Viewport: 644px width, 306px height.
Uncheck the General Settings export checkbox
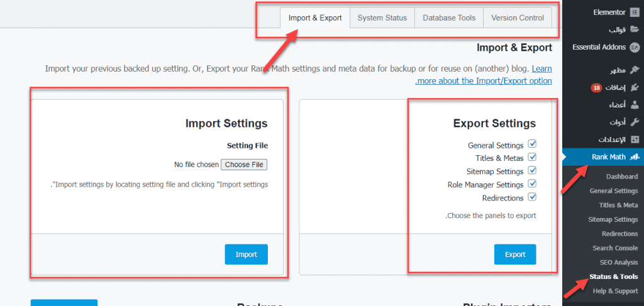[532, 145]
